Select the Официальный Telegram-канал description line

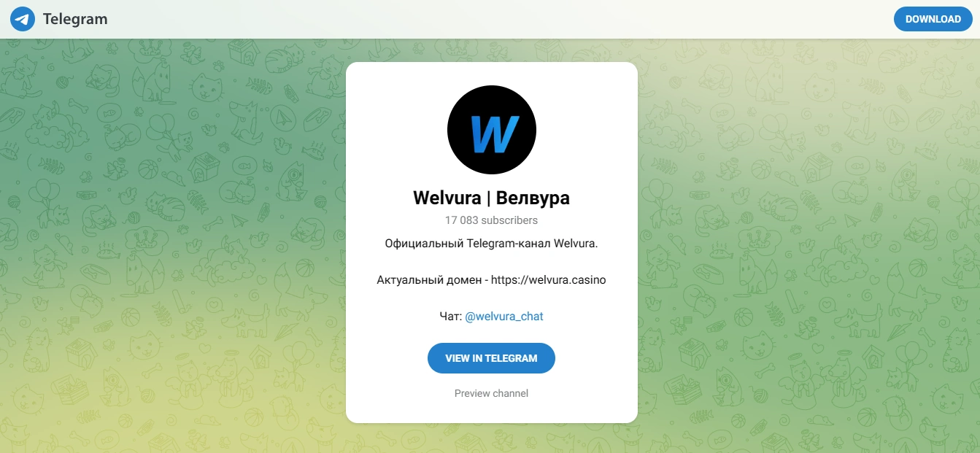pos(492,243)
